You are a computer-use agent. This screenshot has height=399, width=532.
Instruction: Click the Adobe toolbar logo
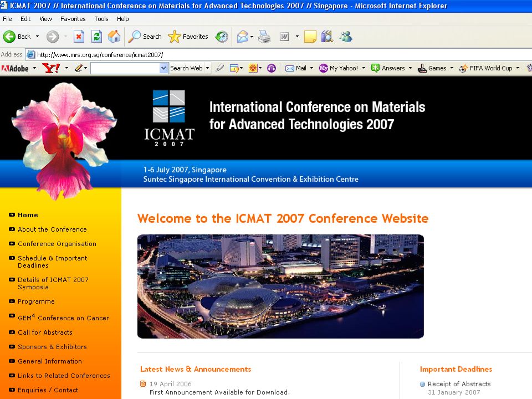(x=16, y=68)
